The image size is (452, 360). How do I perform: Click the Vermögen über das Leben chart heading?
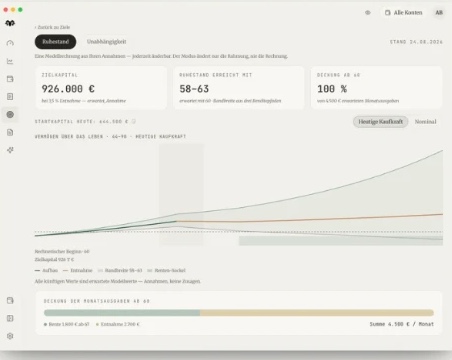(110, 136)
